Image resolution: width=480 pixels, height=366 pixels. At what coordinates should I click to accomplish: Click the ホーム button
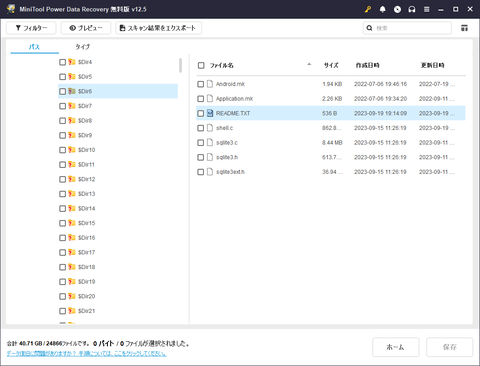click(395, 347)
